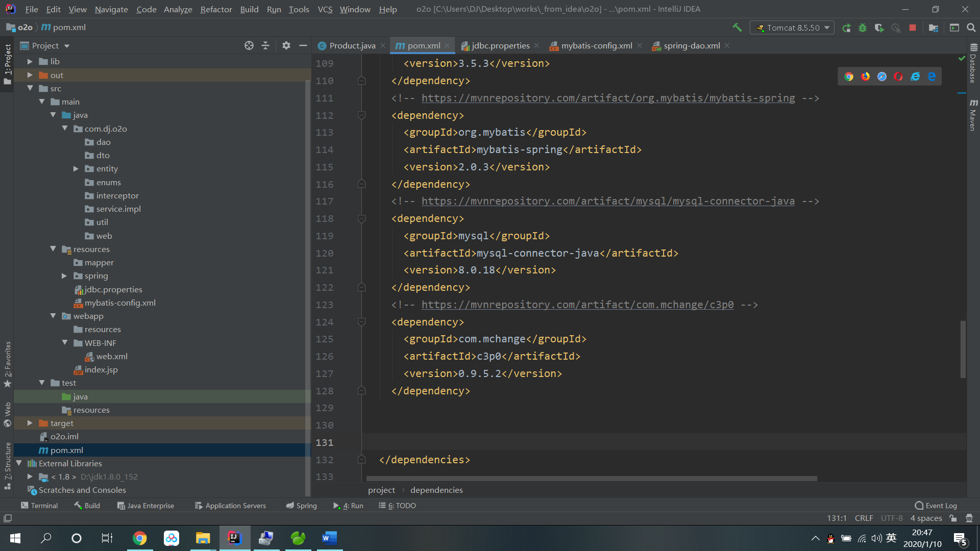
Task: Open the VCS menu
Action: (325, 9)
